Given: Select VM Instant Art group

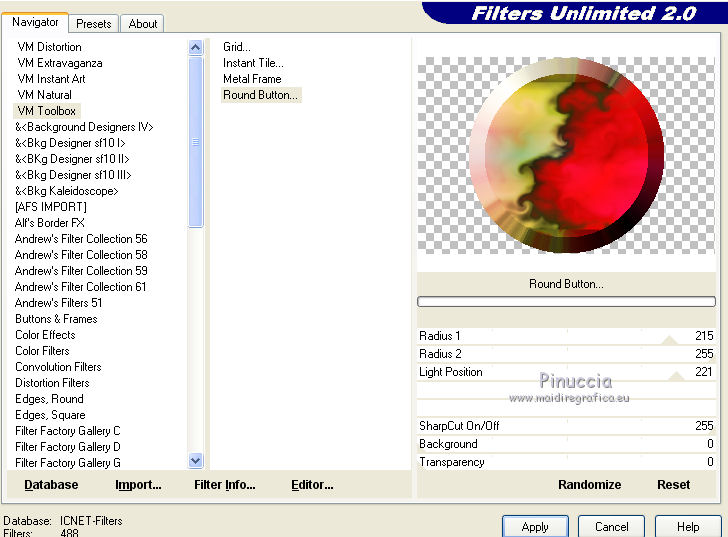Looking at the screenshot, I should 52,79.
